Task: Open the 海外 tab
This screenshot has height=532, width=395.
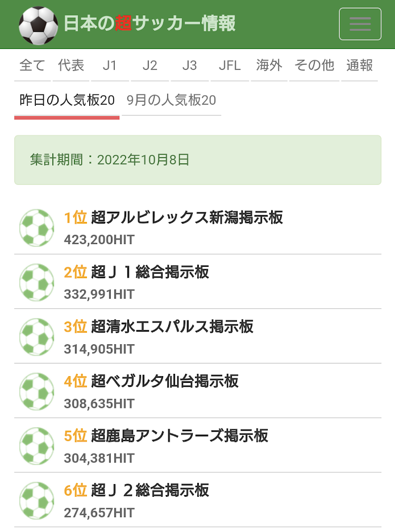Action: pos(269,65)
